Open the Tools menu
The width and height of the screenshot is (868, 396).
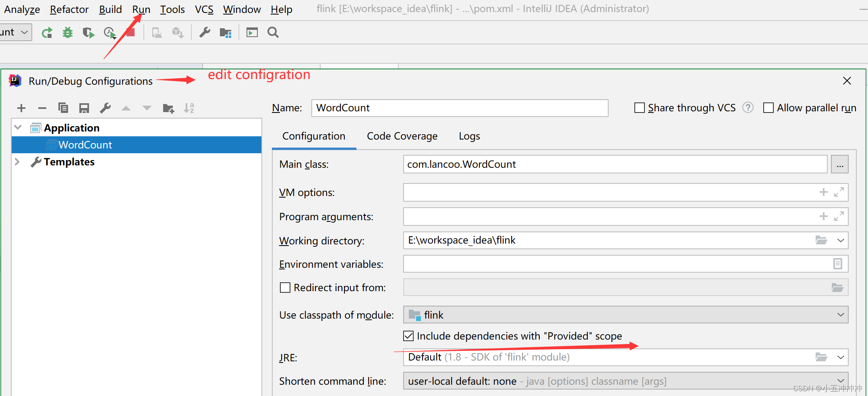click(172, 9)
